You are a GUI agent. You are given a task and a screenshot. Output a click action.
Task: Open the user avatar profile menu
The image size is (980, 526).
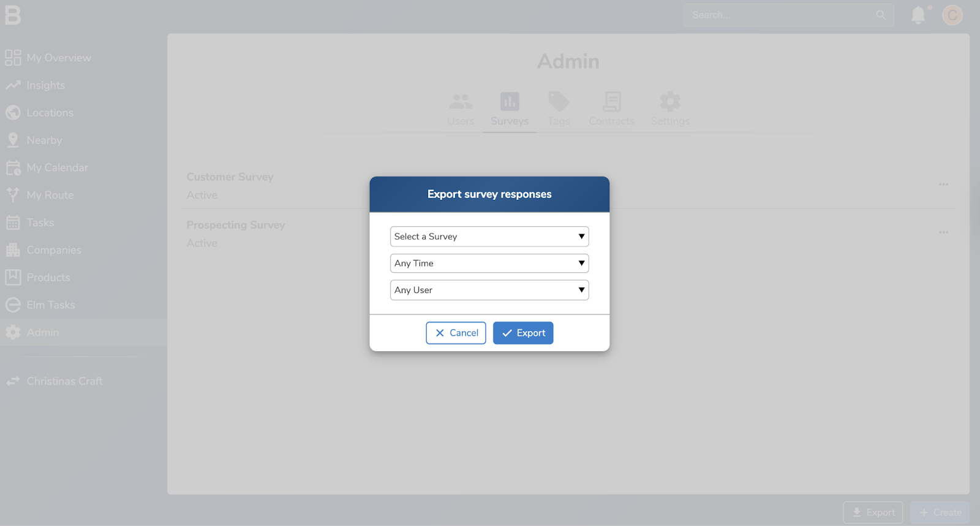tap(952, 15)
